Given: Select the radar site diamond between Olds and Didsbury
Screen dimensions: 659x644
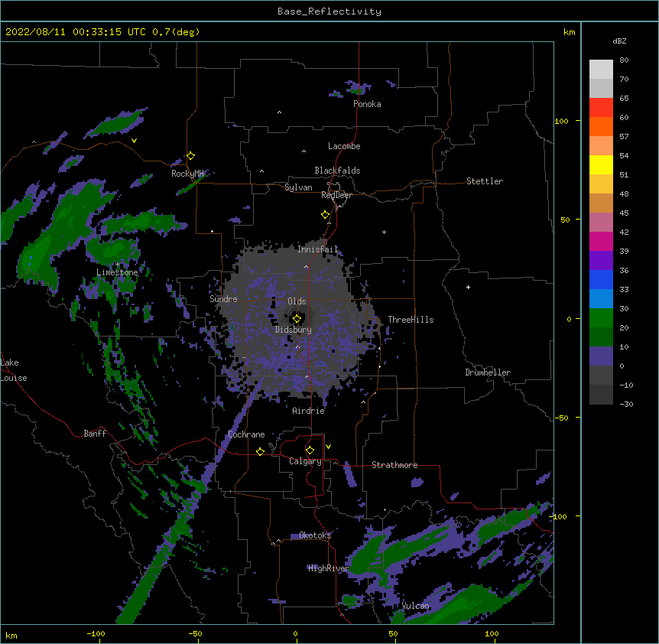Looking at the screenshot, I should click(297, 319).
